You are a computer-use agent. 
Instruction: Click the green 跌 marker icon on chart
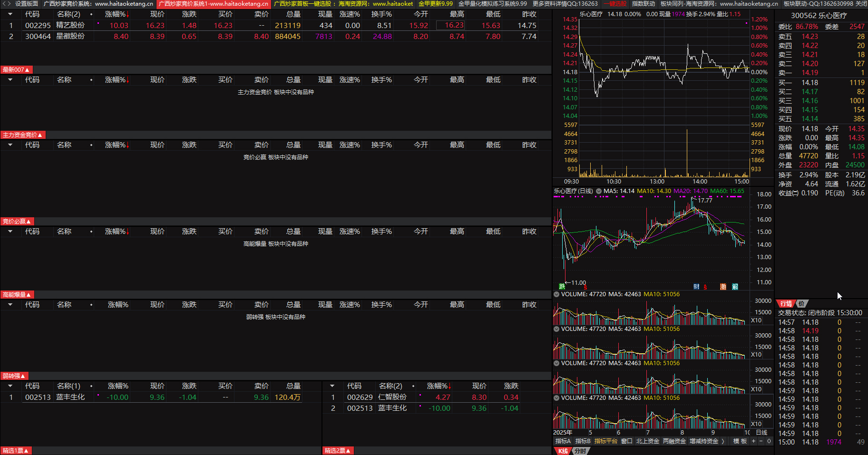562,287
